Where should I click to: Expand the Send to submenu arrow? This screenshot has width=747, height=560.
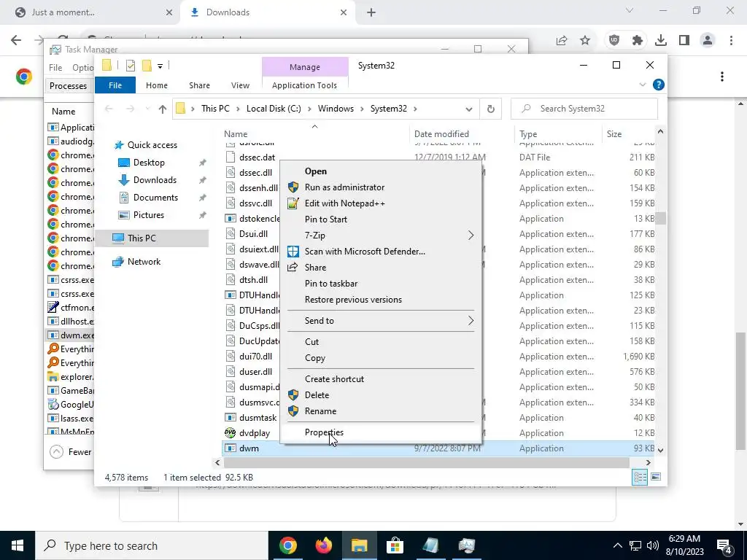click(471, 321)
